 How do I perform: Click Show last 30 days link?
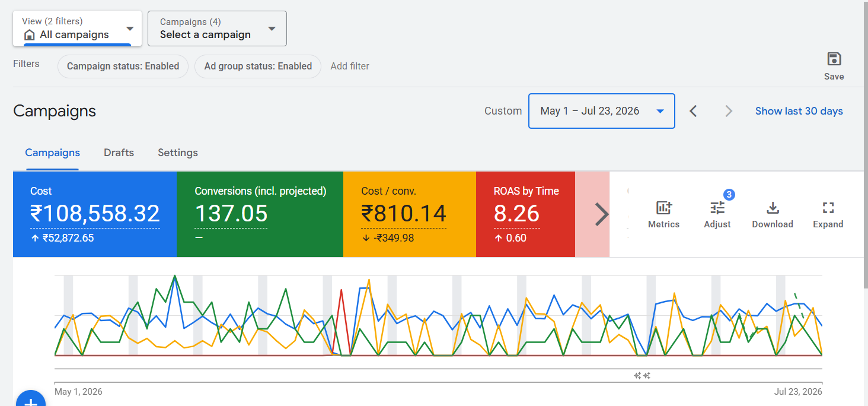pyautogui.click(x=799, y=111)
